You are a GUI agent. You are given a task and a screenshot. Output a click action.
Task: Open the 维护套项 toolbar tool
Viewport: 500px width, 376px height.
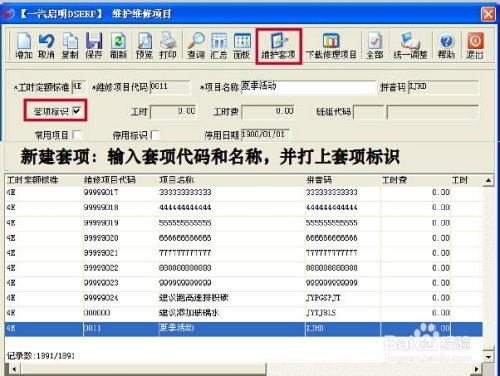(x=279, y=46)
